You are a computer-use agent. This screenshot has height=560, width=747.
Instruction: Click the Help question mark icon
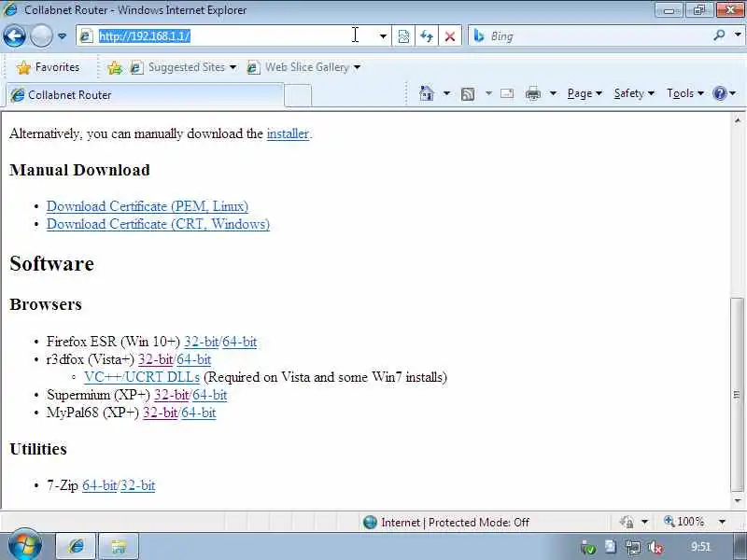(x=719, y=93)
